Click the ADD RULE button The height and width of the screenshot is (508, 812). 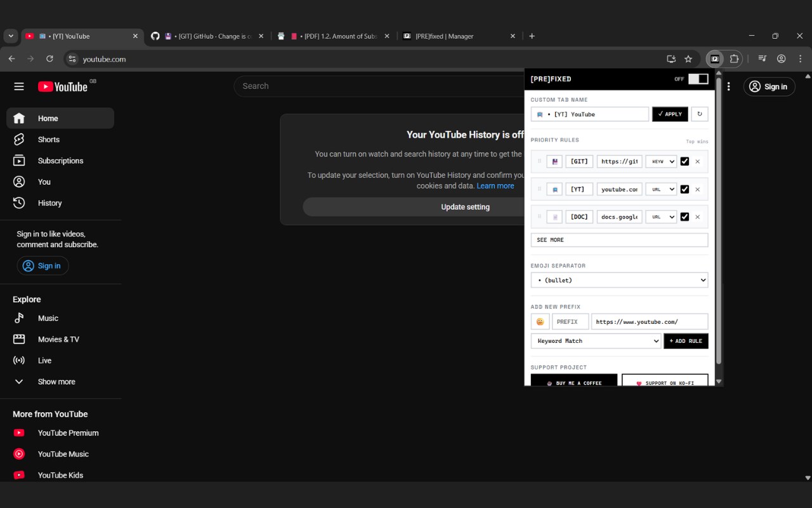tap(686, 341)
